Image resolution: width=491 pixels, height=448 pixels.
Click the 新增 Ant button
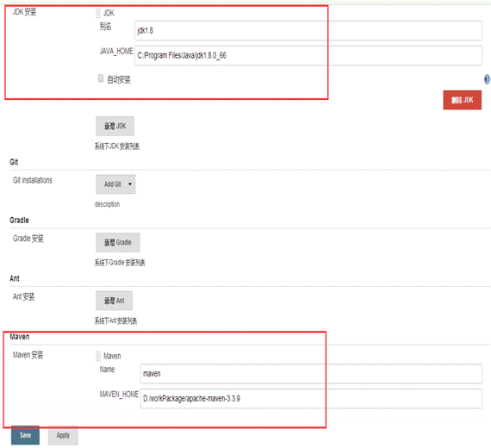pyautogui.click(x=114, y=301)
